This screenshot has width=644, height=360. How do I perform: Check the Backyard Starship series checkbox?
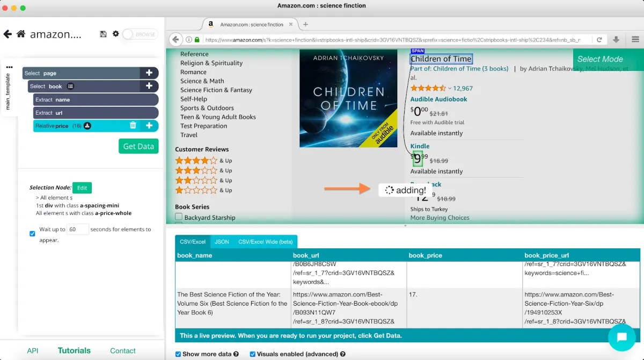[179, 217]
